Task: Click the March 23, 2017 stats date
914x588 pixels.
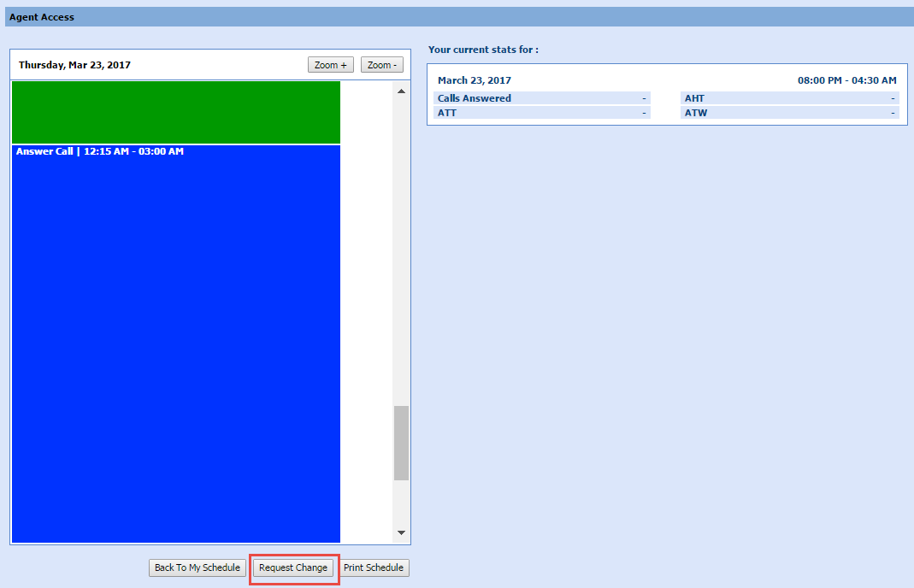Action: click(475, 80)
